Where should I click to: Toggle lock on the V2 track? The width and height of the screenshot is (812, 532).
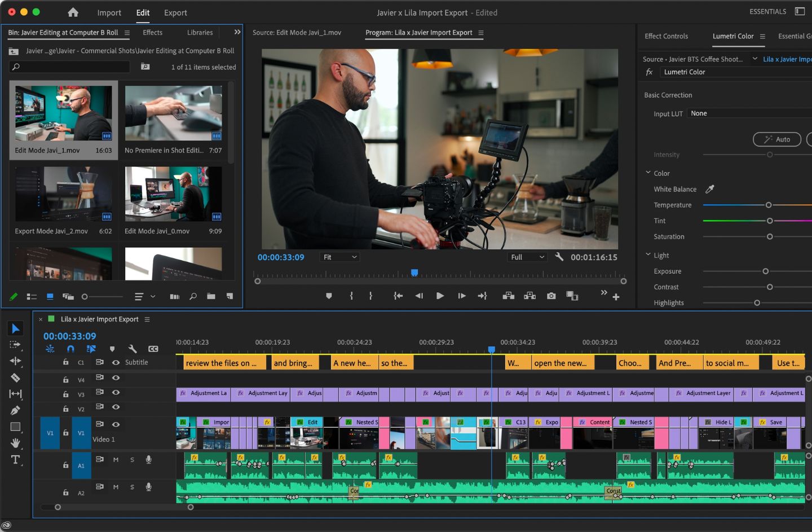[65, 409]
